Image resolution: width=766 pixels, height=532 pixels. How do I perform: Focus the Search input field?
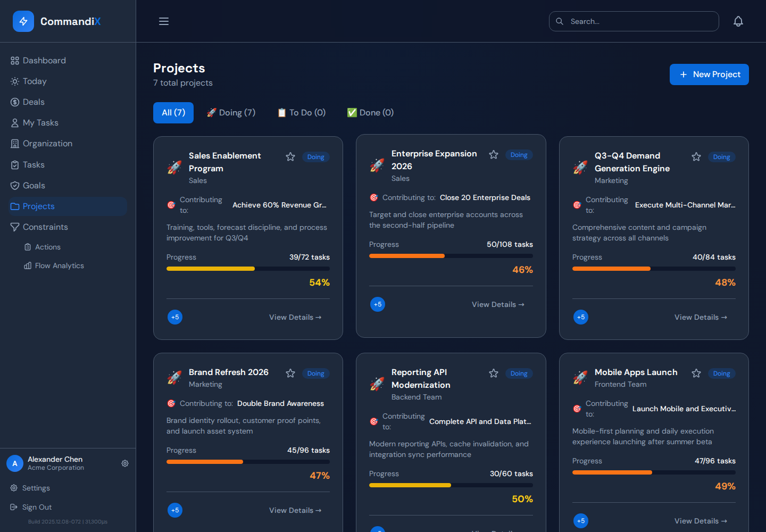tap(634, 21)
